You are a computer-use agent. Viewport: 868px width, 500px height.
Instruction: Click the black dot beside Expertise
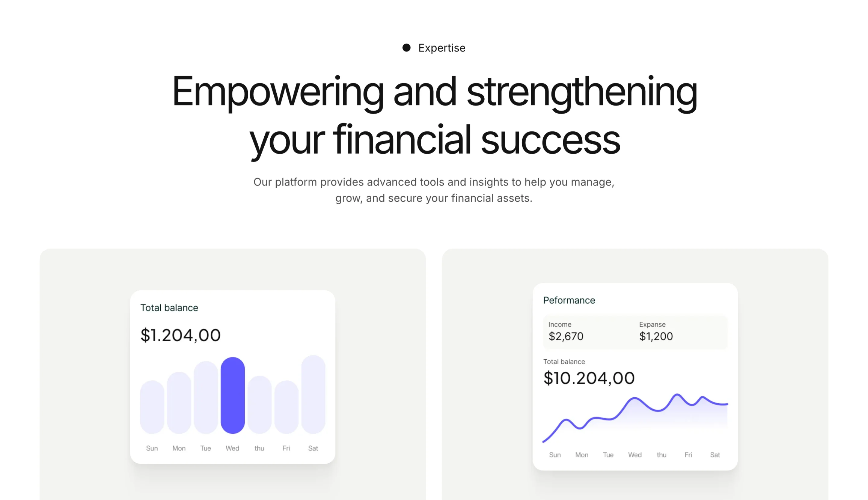(x=406, y=48)
